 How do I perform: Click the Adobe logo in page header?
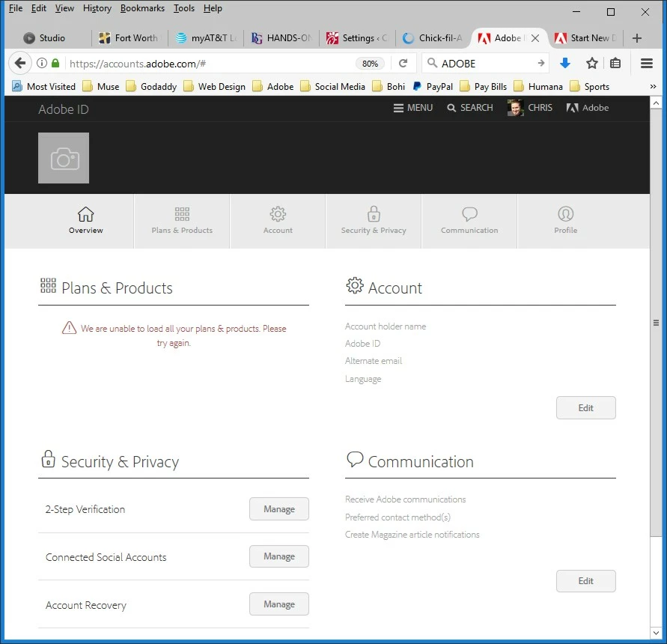(x=587, y=108)
